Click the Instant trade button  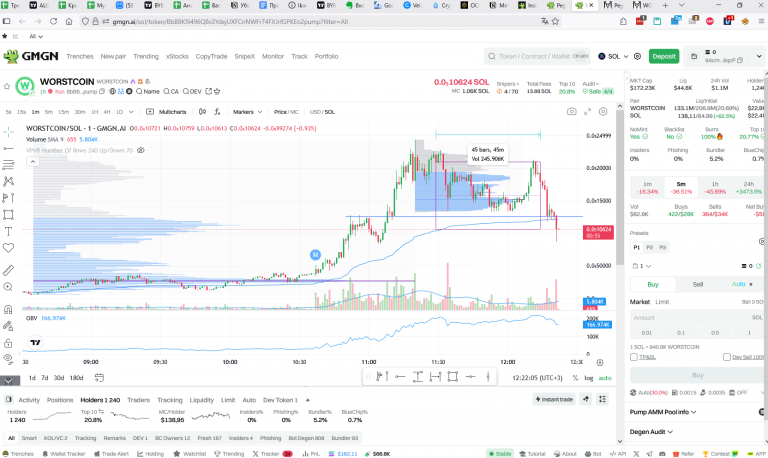coord(554,399)
